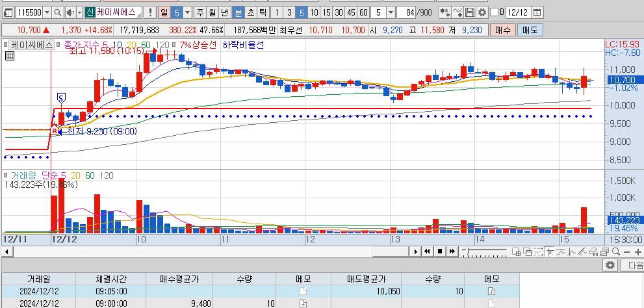Click the add chart area grid icon

pyautogui.click(x=516, y=251)
